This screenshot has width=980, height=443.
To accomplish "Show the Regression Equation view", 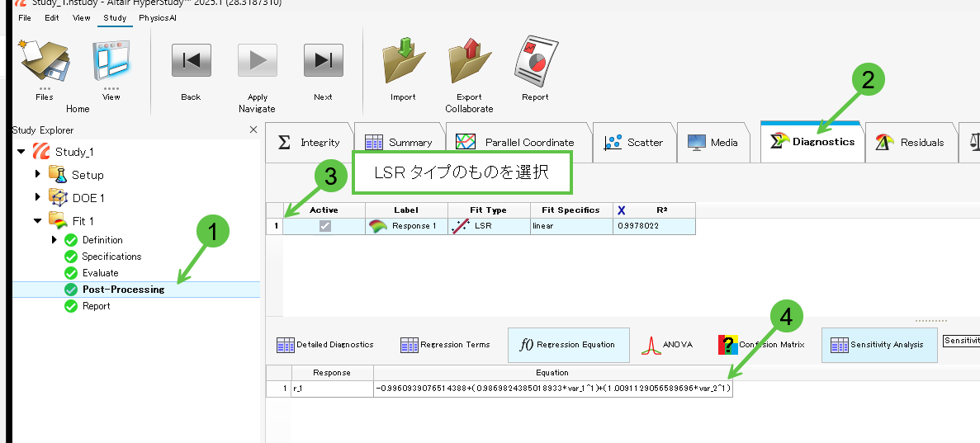I will (568, 345).
